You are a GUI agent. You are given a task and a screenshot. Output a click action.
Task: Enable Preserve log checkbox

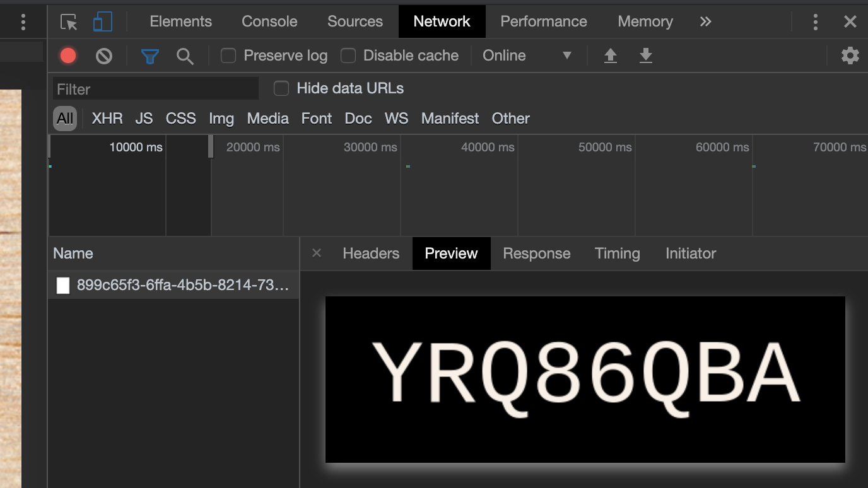228,56
